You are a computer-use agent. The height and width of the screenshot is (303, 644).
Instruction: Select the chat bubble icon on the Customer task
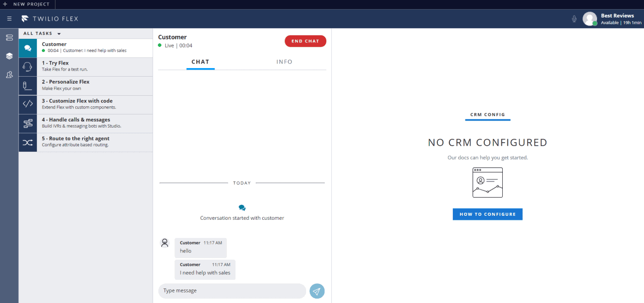coord(28,48)
